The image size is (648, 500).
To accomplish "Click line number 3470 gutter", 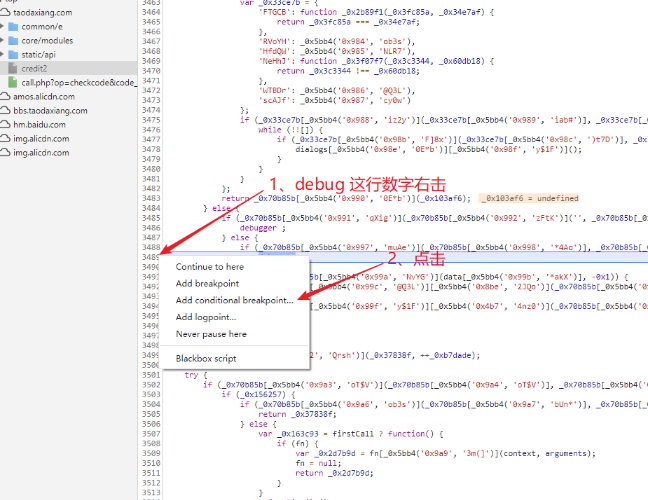I will click(151, 71).
